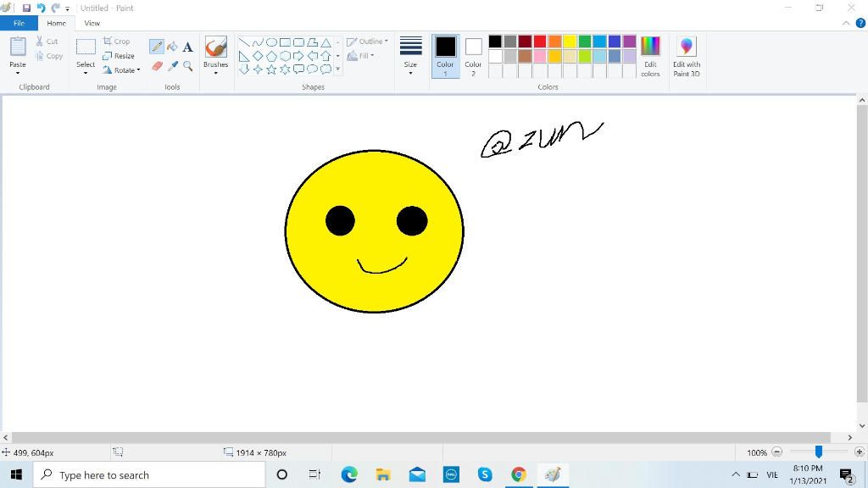This screenshot has height=488, width=868.
Task: Collapse the ribbon with the chevron
Action: [x=846, y=23]
